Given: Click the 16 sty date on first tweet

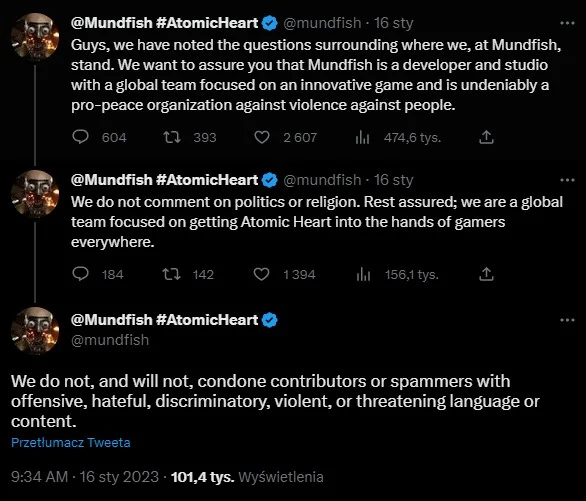Looking at the screenshot, I should [394, 23].
